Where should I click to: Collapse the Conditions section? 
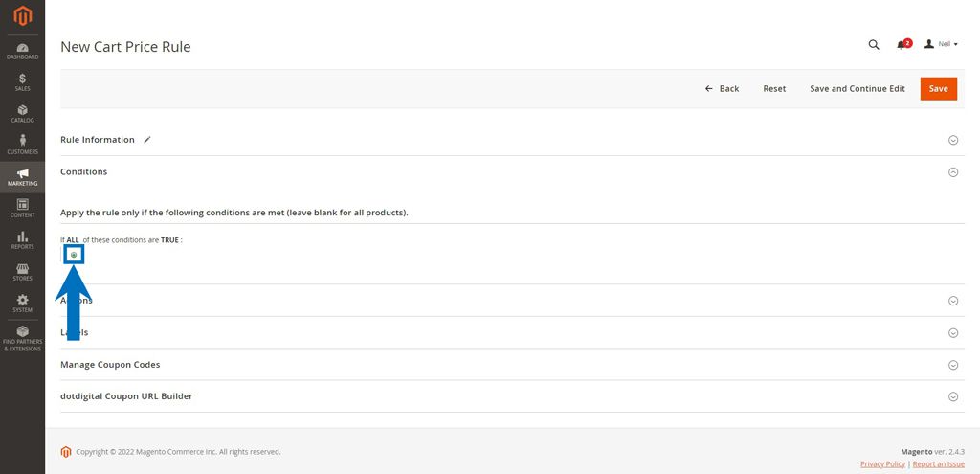953,172
